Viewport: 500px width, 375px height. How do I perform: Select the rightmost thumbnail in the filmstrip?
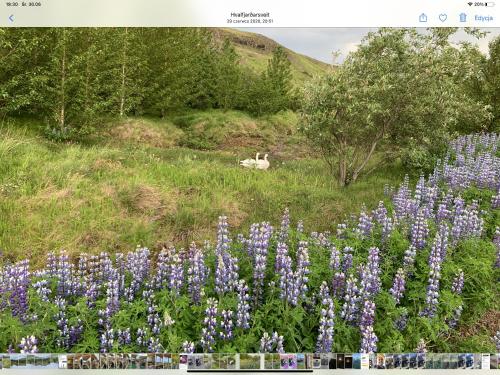(x=495, y=361)
